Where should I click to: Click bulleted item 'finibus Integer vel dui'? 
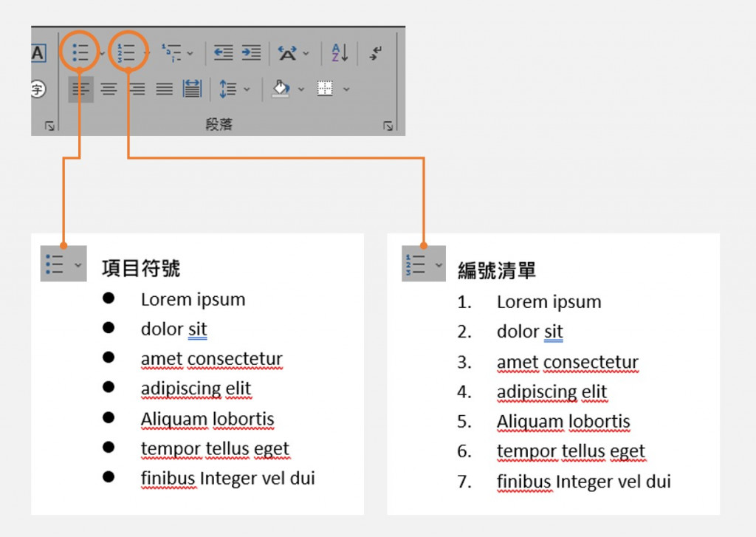(227, 479)
